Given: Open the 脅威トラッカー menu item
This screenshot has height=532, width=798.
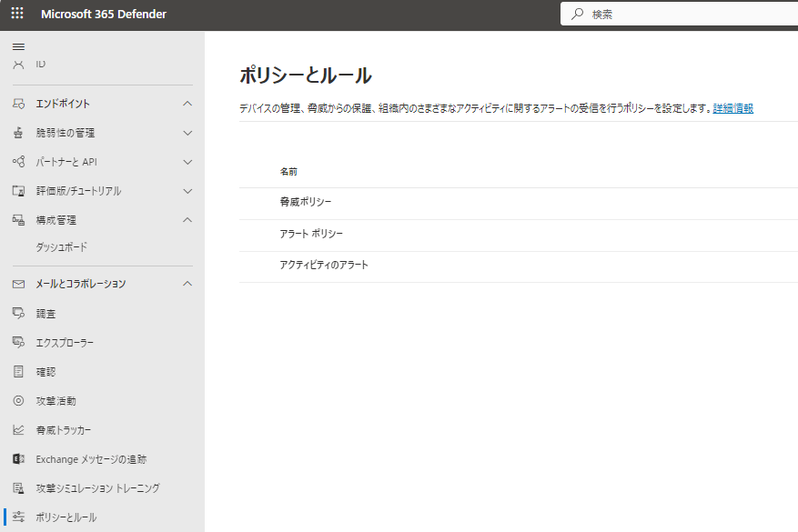Looking at the screenshot, I should point(64,430).
